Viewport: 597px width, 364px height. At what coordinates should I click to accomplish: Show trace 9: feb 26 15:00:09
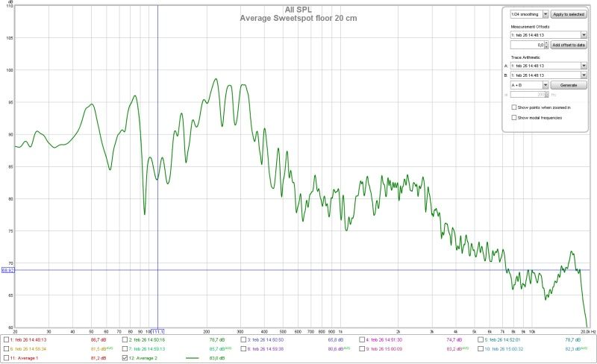(x=362, y=348)
